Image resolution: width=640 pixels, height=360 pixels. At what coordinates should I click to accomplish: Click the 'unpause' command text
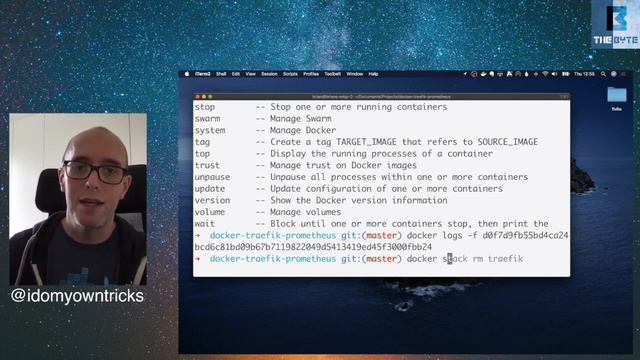click(212, 177)
